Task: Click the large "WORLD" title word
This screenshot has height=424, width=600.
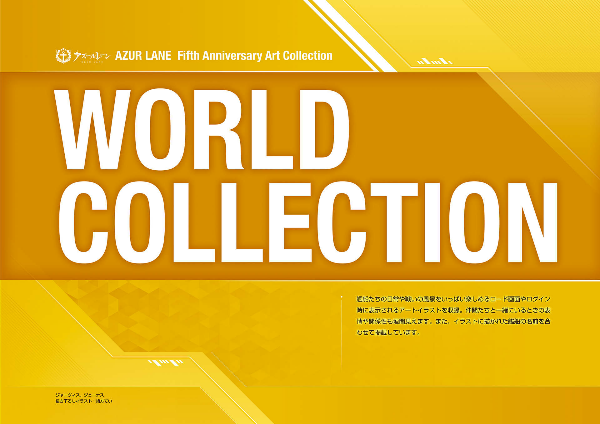Action: pos(201,130)
